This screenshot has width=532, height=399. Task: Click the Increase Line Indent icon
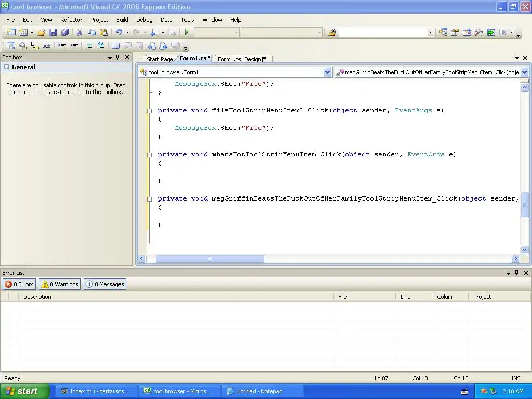(x=74, y=46)
